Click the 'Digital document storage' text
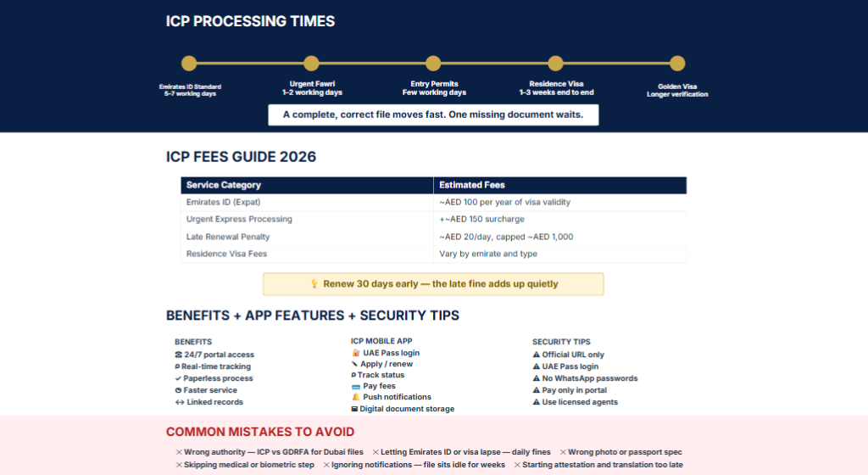Viewport: 868px width, 475px height. [x=407, y=409]
